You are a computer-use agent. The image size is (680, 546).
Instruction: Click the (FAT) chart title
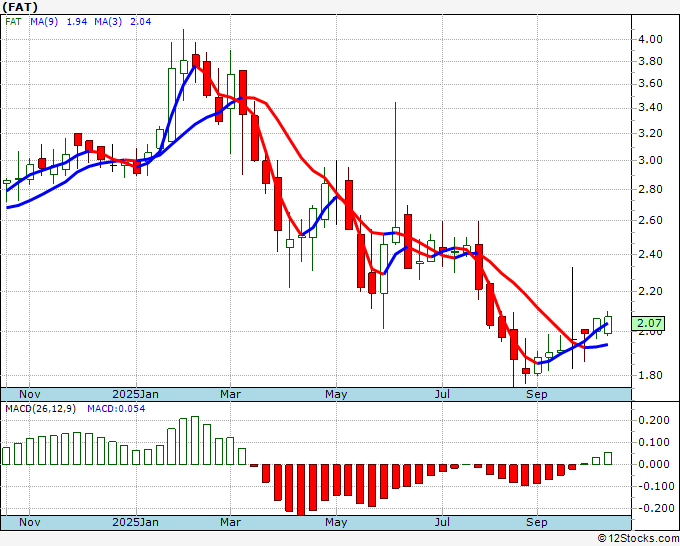20,7
